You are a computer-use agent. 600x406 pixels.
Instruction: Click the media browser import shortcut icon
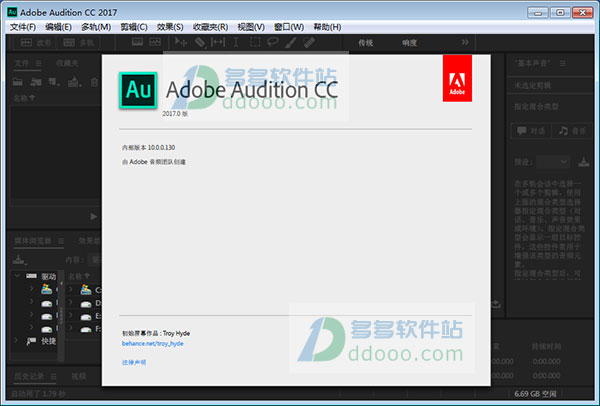pos(19,260)
